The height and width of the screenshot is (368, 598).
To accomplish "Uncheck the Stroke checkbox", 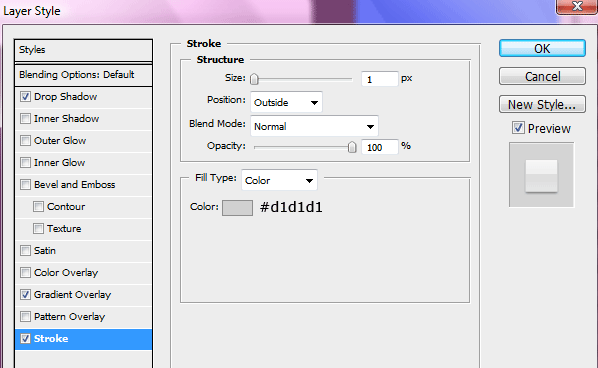I will coord(26,339).
